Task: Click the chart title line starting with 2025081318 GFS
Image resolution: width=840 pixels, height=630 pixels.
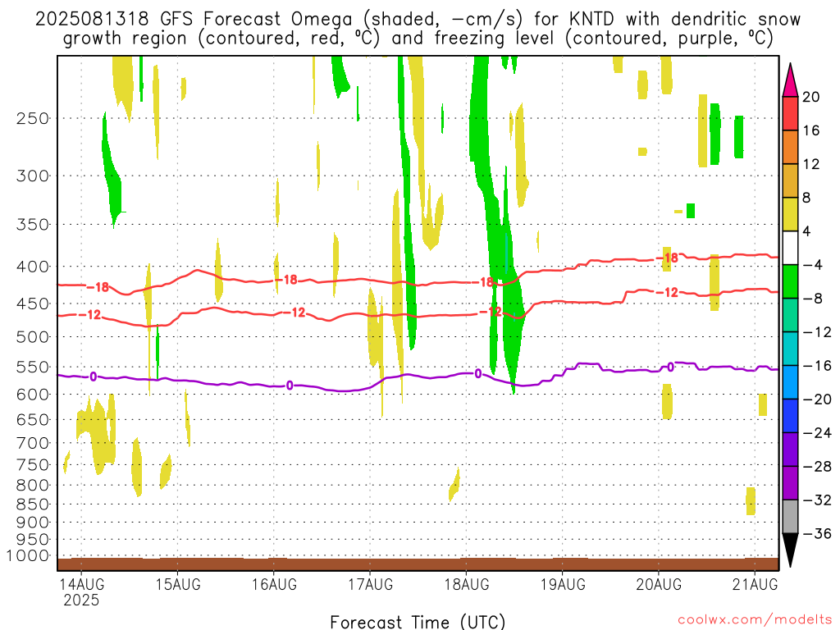Action: tap(418, 20)
